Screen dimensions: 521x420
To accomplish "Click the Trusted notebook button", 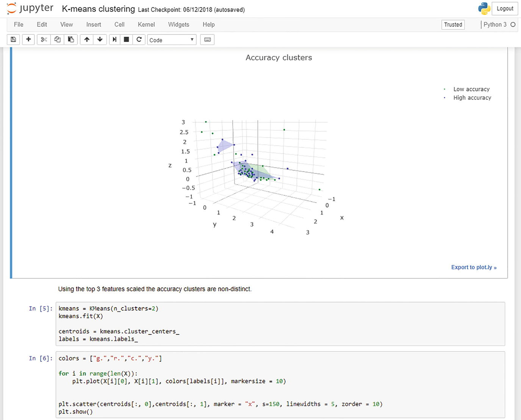I will pos(453,25).
